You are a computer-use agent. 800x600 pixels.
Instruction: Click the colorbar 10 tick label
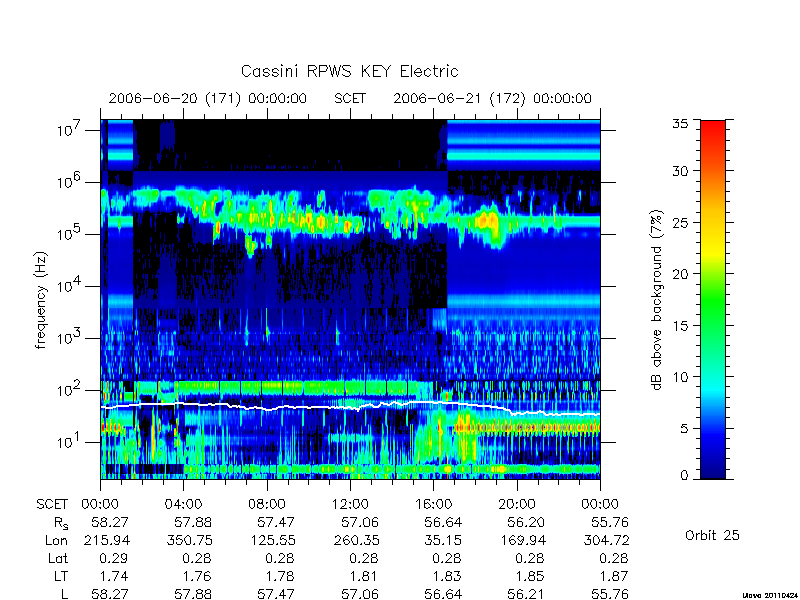point(681,377)
